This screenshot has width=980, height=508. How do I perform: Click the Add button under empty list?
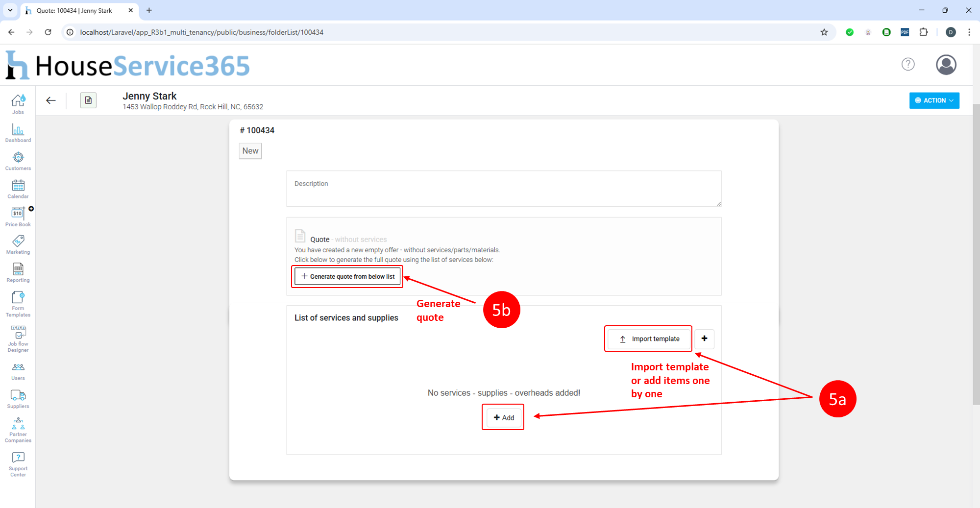click(503, 417)
